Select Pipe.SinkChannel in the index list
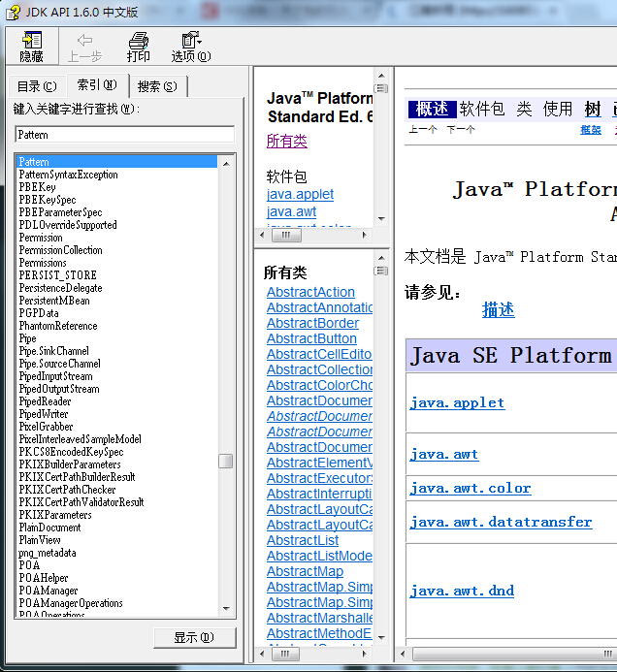This screenshot has height=672, width=617. (54, 351)
